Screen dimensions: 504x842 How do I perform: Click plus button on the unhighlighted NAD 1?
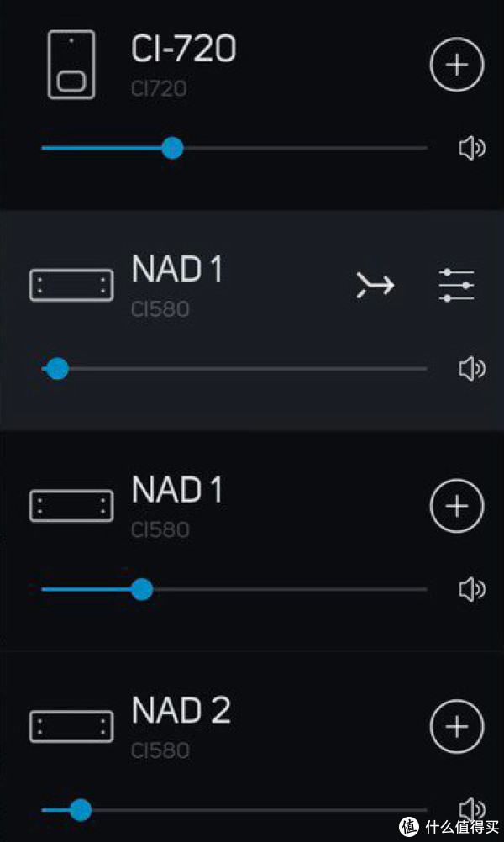pyautogui.click(x=457, y=505)
